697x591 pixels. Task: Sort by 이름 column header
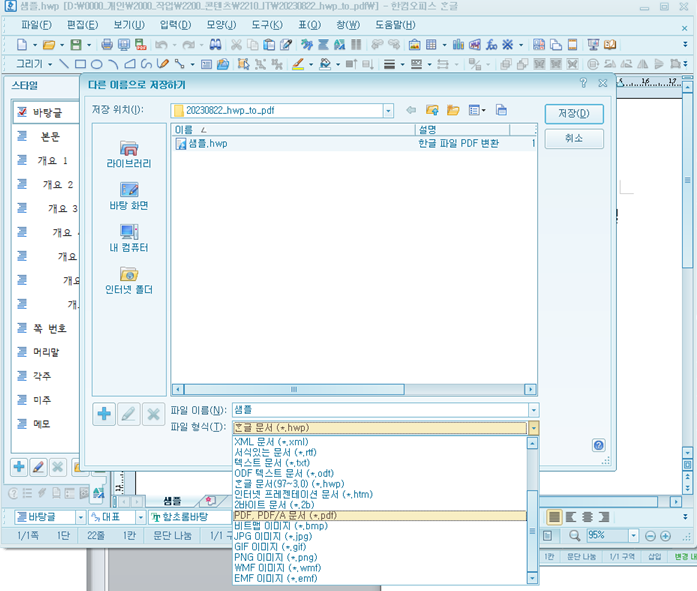[x=293, y=130]
